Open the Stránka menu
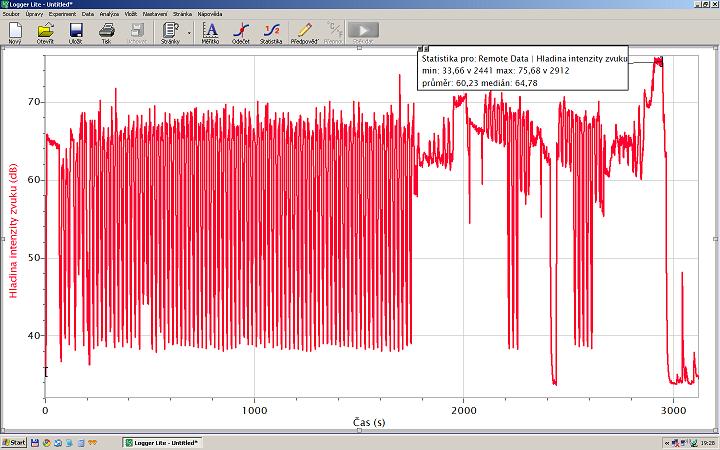The image size is (720, 450). 182,14
